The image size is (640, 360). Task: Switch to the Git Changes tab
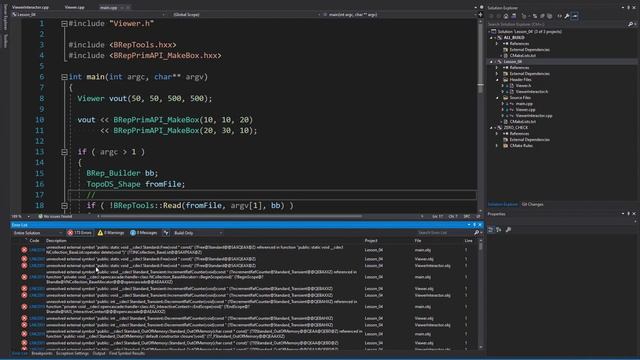tap(532, 204)
